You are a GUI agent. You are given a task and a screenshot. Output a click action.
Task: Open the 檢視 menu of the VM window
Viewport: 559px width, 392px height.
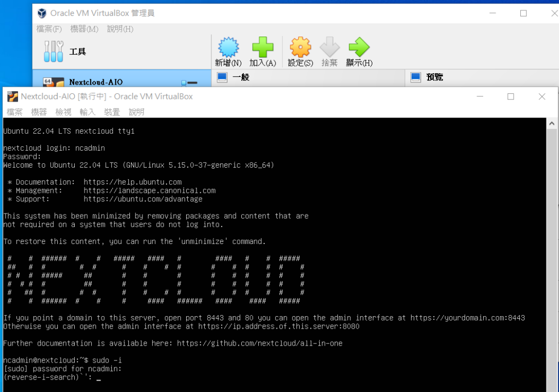click(x=63, y=112)
